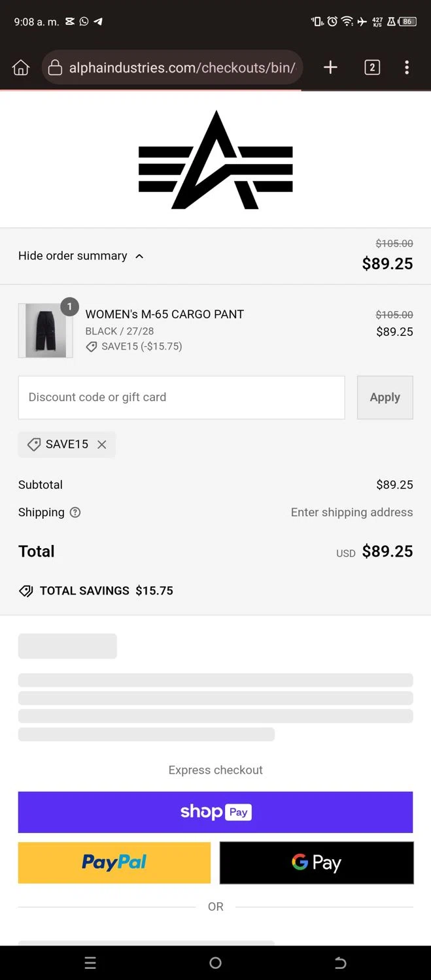431x980 pixels.
Task: Tap the site security lock icon
Action: (56, 67)
